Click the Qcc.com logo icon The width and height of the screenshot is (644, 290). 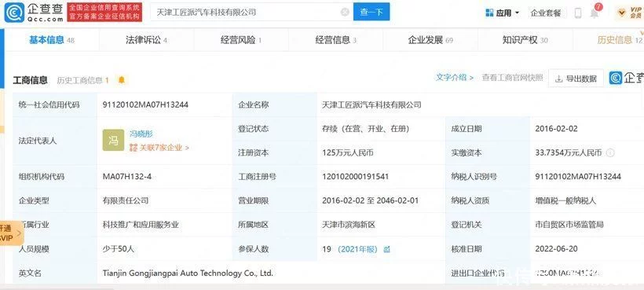tap(14, 13)
